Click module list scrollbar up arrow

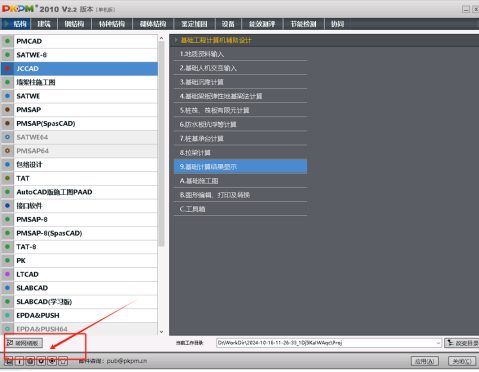161,38
